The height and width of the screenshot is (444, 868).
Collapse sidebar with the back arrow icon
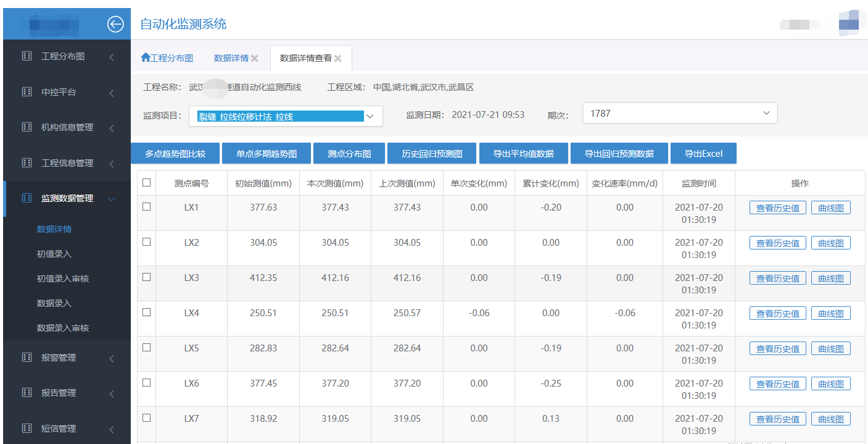[x=115, y=24]
